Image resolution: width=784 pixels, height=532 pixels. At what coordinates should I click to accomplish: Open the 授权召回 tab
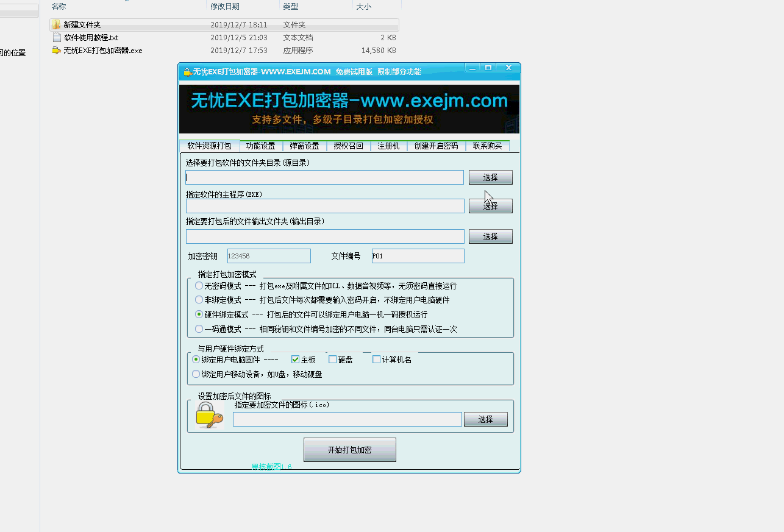pyautogui.click(x=348, y=146)
